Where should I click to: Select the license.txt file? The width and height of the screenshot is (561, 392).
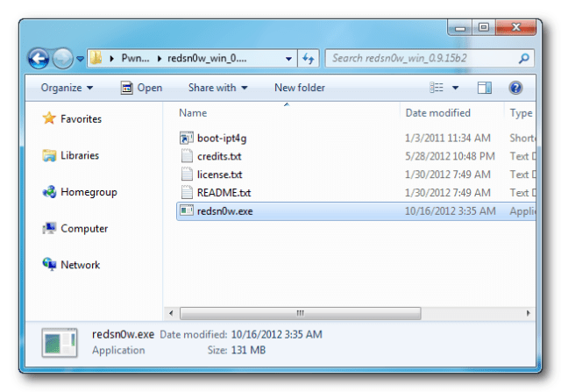[219, 175]
